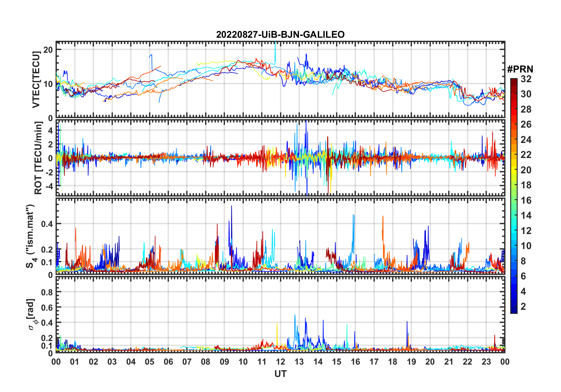The width and height of the screenshot is (561, 392).
Task: Click x-axis tick label 12
Action: pos(280,362)
